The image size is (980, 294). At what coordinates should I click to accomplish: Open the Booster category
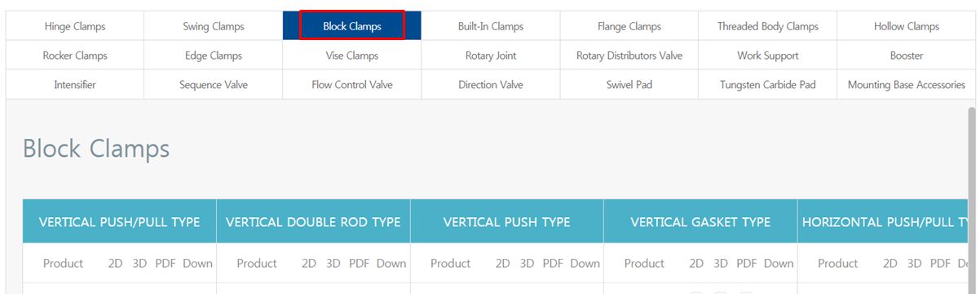pyautogui.click(x=907, y=56)
